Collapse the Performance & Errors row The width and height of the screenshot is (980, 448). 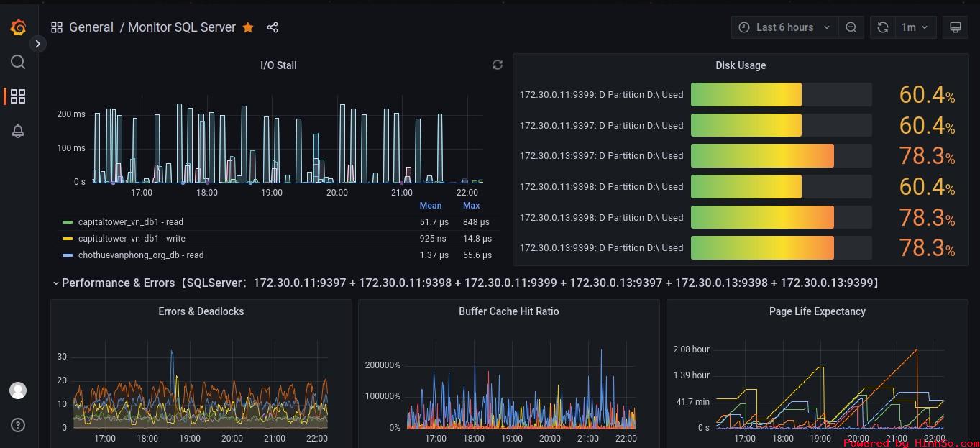(56, 283)
